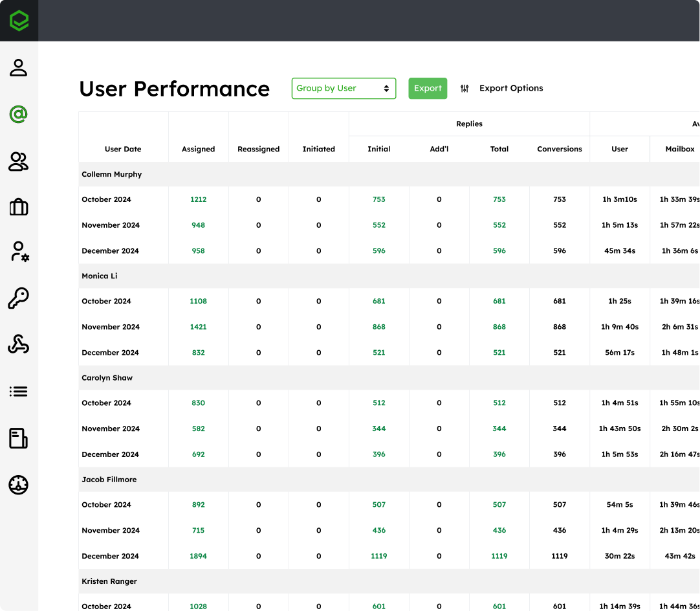
Task: Open Export Options
Action: point(511,89)
